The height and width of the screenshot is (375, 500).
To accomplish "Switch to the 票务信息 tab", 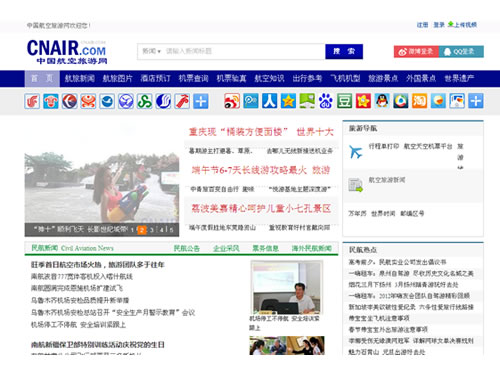I will [265, 248].
